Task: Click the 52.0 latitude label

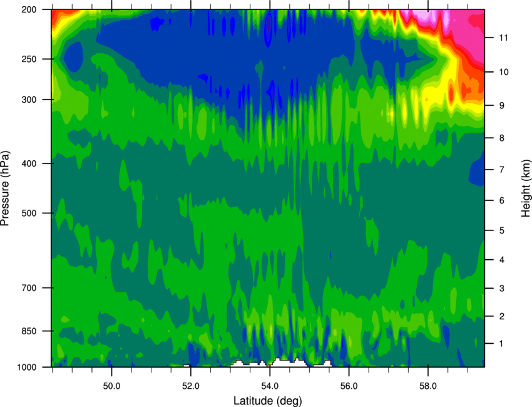Action: (x=191, y=386)
